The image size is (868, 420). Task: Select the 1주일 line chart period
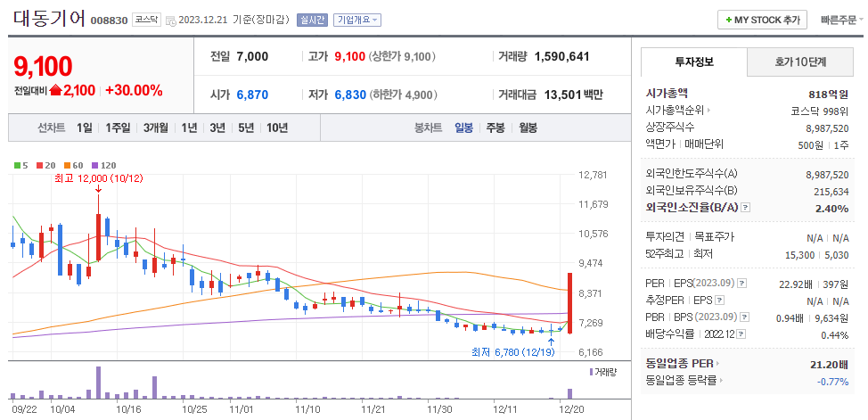[118, 128]
